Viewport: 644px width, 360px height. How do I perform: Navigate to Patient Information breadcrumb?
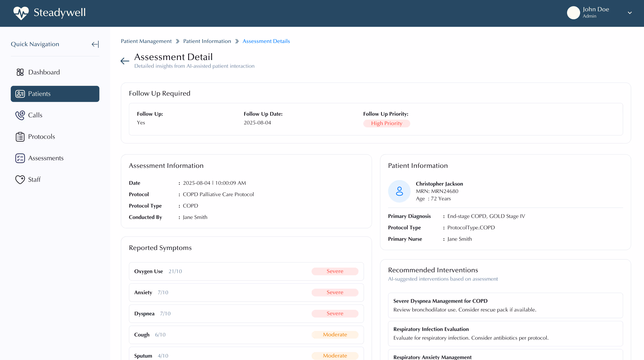pos(207,41)
